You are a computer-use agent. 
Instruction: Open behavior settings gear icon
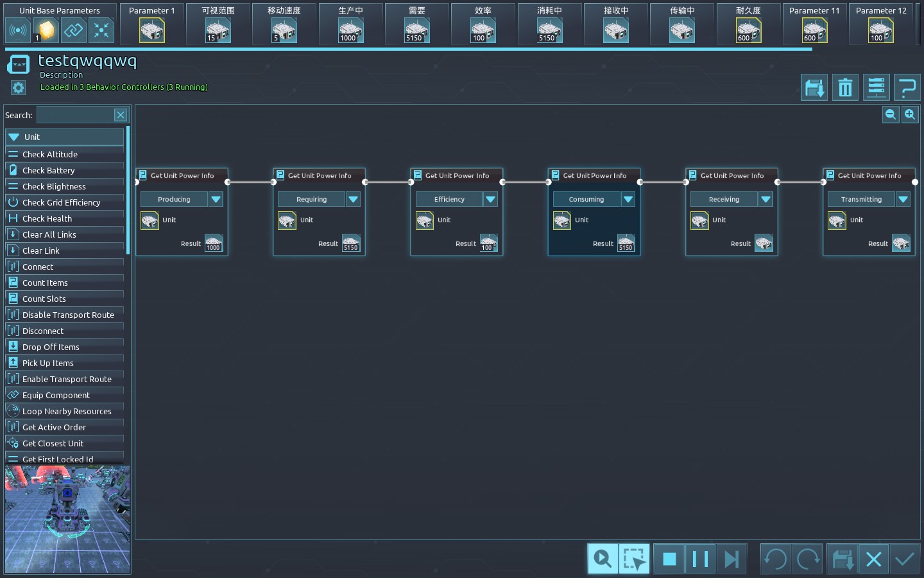click(18, 88)
